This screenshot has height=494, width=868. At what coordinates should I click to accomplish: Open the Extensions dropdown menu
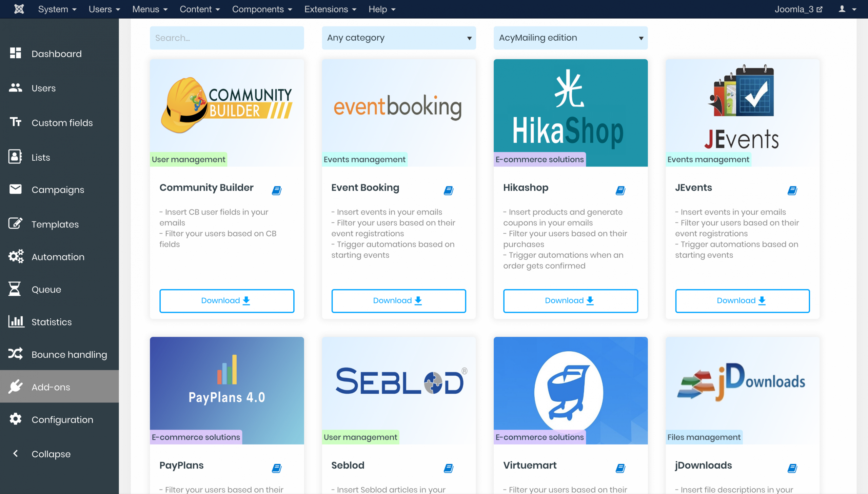330,9
